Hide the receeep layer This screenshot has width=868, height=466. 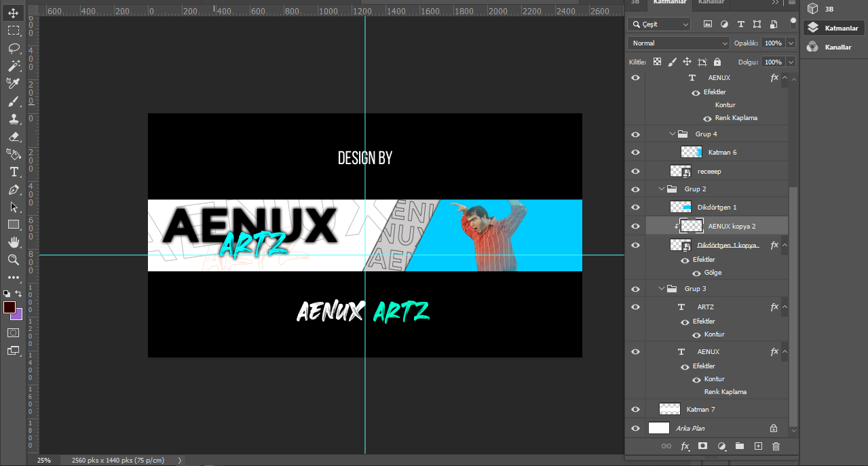tap(635, 171)
